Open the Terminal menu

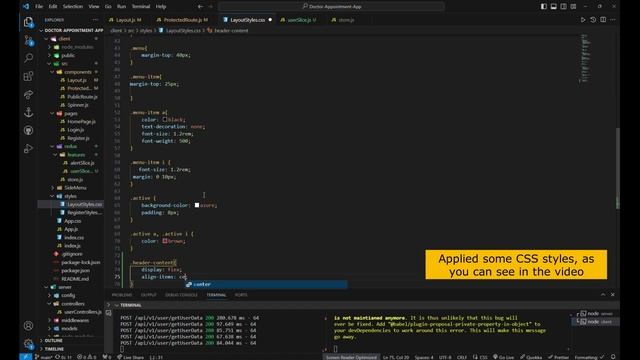pos(141,7)
